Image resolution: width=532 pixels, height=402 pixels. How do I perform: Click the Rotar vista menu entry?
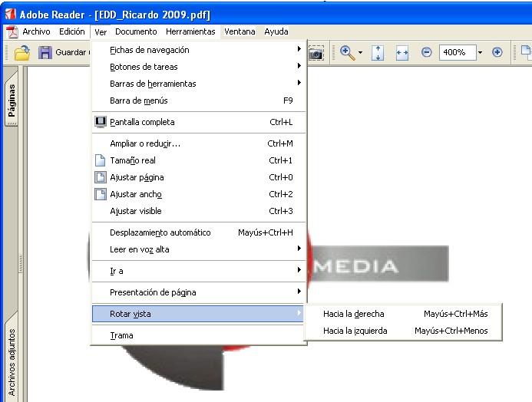[198, 314]
